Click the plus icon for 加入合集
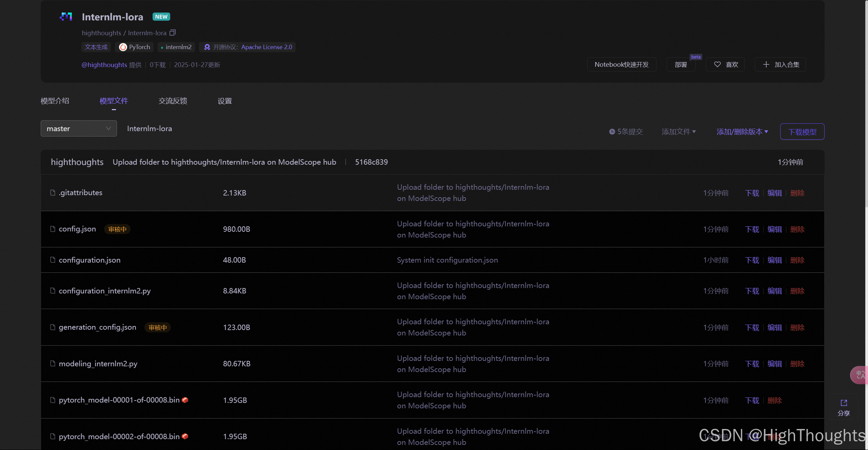This screenshot has height=450, width=868. coord(766,64)
